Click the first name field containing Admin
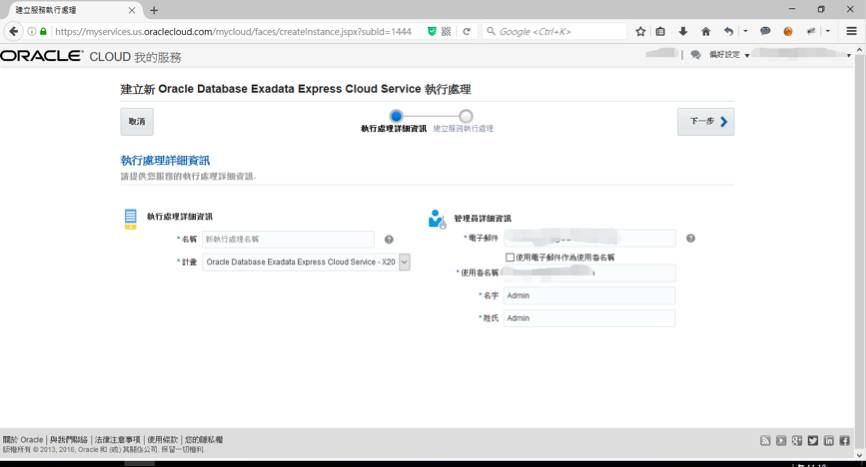The image size is (866, 467). pyautogui.click(x=589, y=296)
